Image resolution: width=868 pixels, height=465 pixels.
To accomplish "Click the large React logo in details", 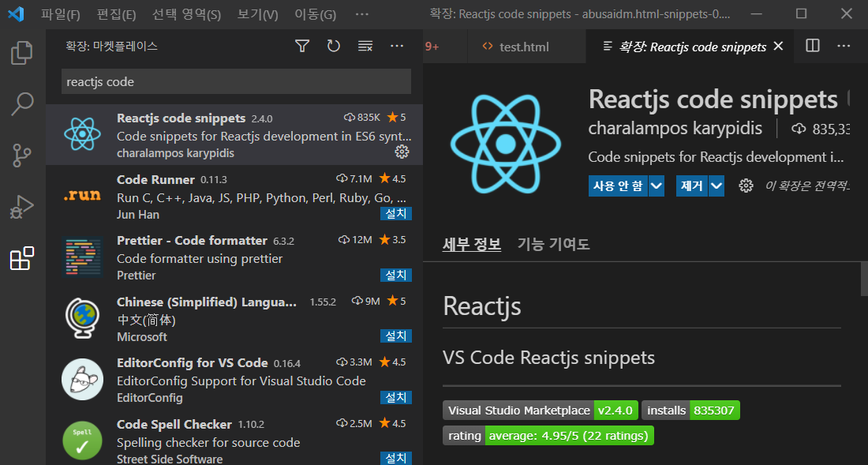I will pos(505,144).
